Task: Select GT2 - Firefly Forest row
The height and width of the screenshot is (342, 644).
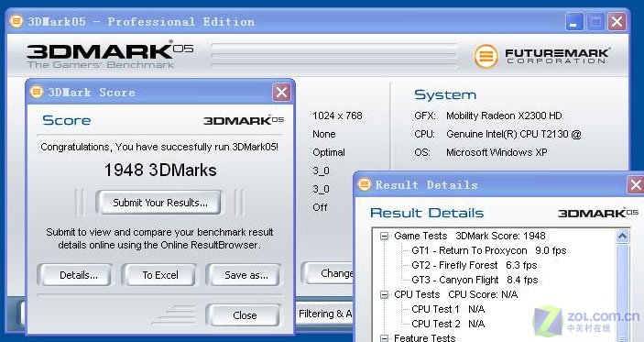Action: click(475, 265)
